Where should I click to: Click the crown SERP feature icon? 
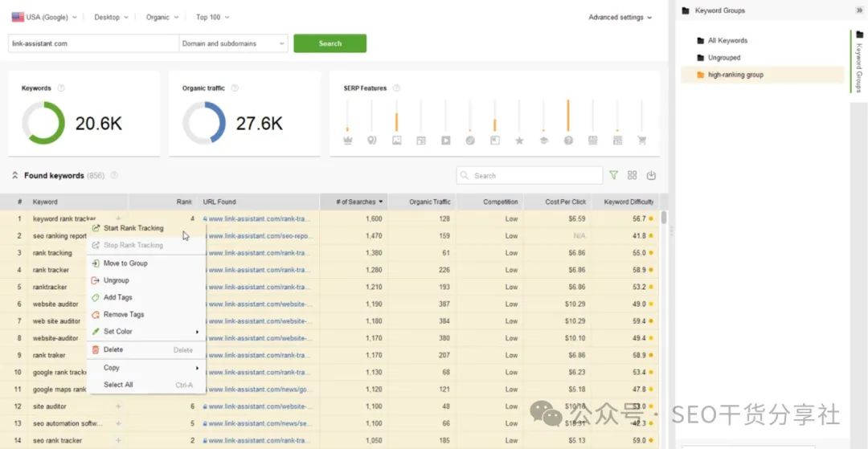click(x=348, y=141)
